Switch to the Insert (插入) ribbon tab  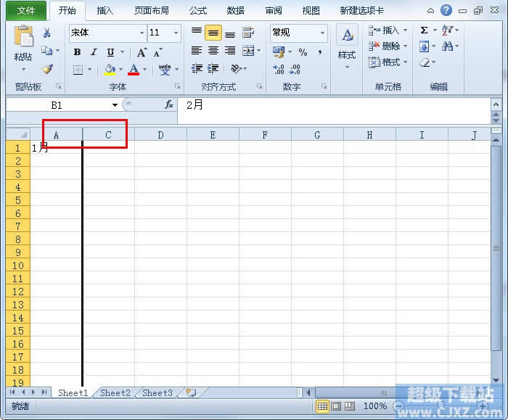coord(105,11)
